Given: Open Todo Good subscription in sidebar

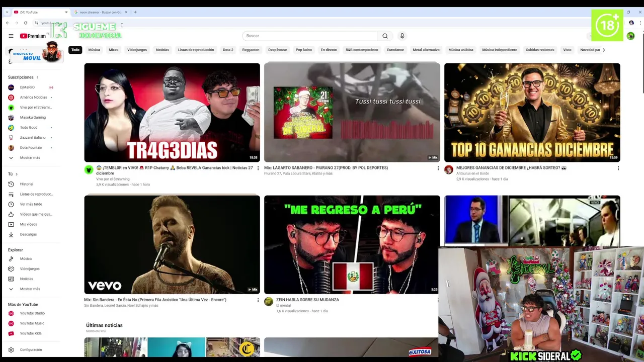Looking at the screenshot, I should [30, 128].
